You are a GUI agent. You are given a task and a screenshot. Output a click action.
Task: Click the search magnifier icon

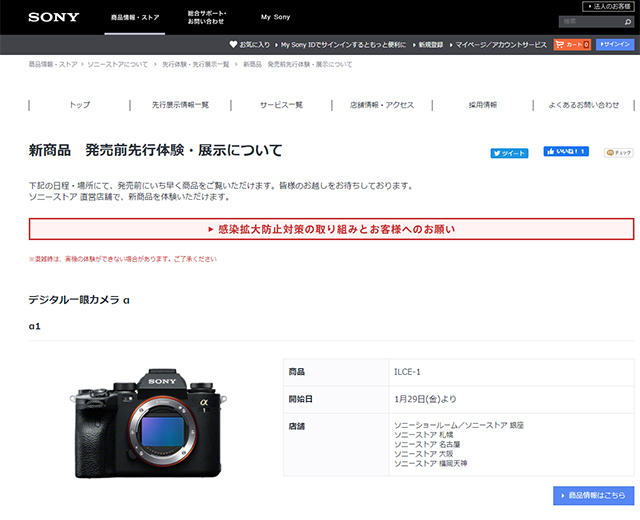click(627, 21)
